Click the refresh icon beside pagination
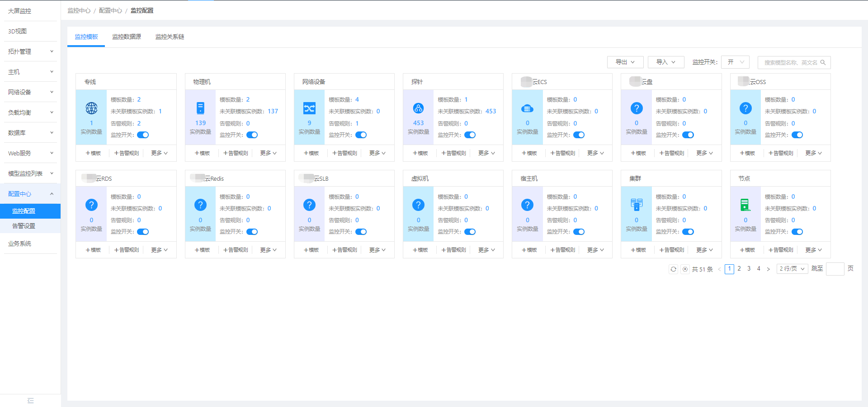 [x=673, y=269]
